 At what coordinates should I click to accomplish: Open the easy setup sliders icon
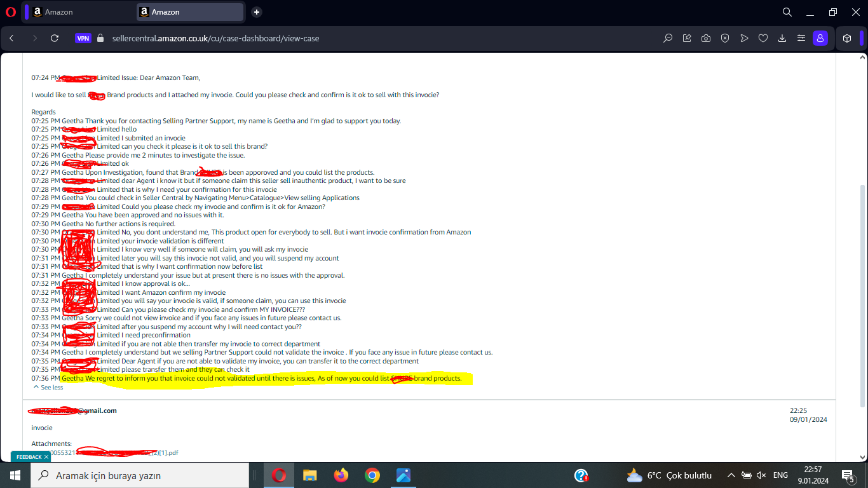point(801,38)
